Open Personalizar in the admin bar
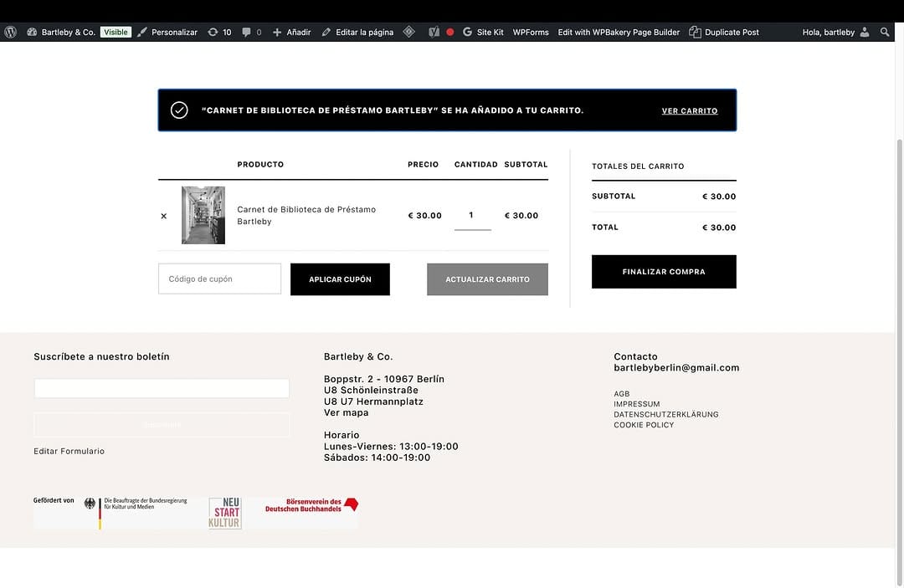 (167, 33)
